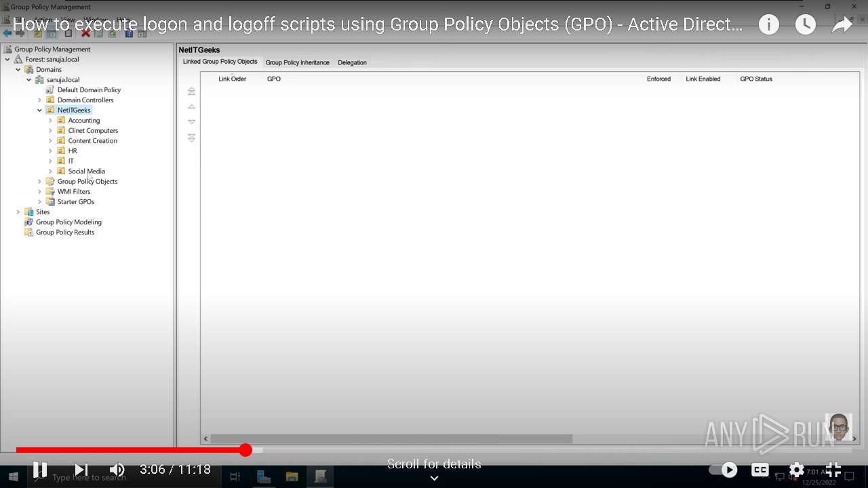Select Group Policy Objects container
The height and width of the screenshot is (488, 868).
point(87,182)
